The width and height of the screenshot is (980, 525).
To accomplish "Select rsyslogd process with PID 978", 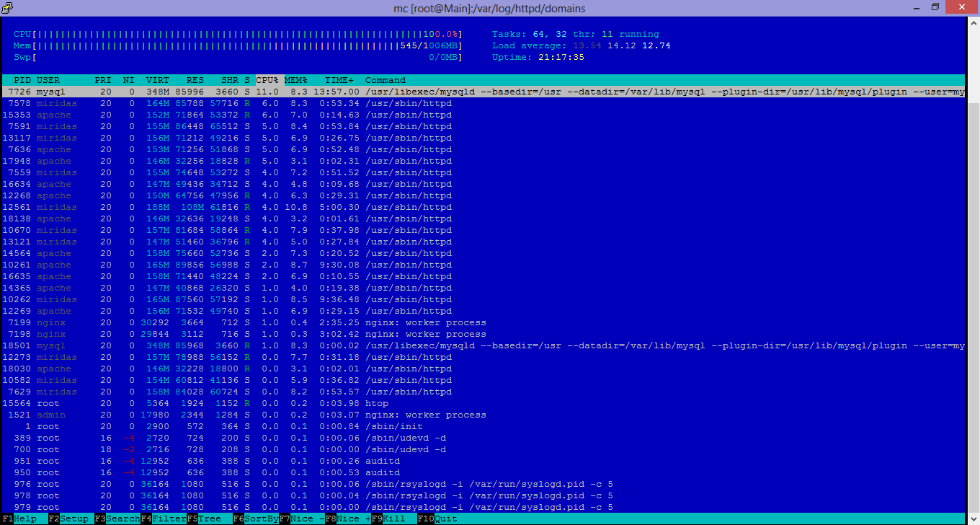I will (x=483, y=495).
